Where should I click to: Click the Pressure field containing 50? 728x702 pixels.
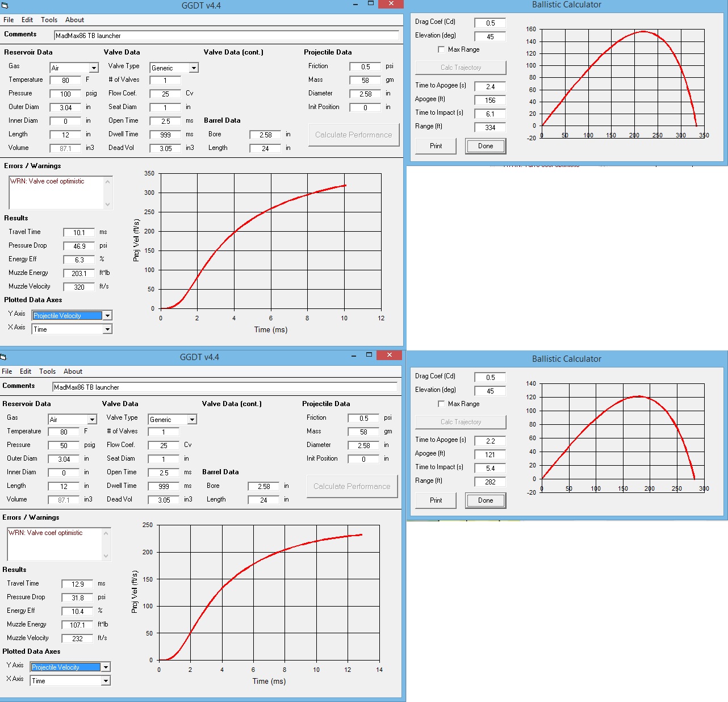coord(64,446)
